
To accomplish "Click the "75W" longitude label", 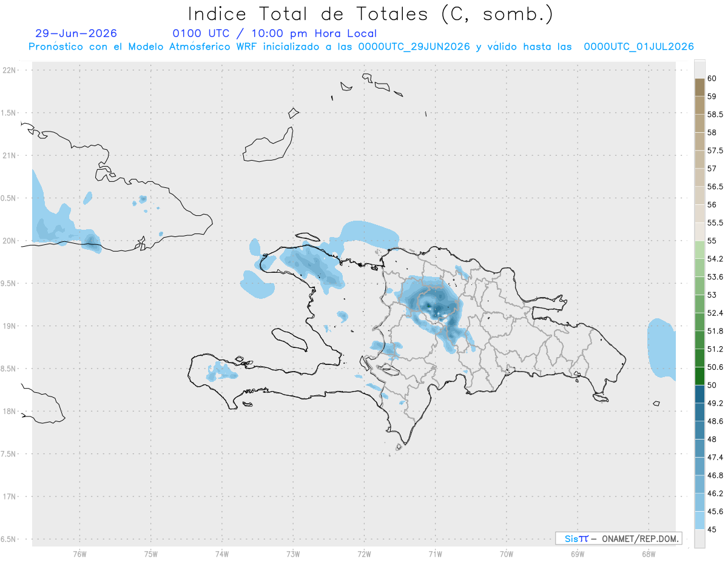I will pos(151,554).
